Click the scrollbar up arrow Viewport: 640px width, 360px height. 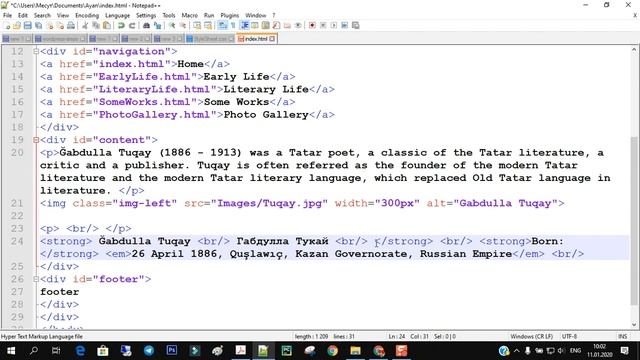(x=634, y=49)
